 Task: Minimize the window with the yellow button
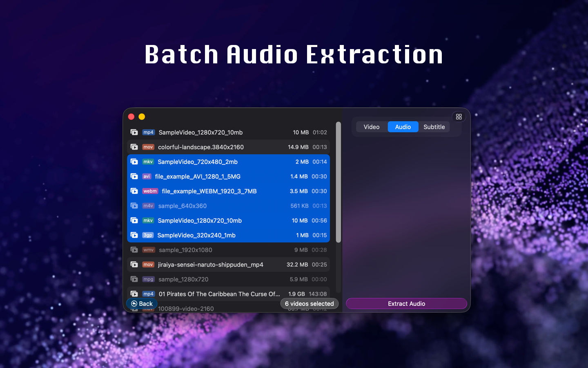point(142,117)
